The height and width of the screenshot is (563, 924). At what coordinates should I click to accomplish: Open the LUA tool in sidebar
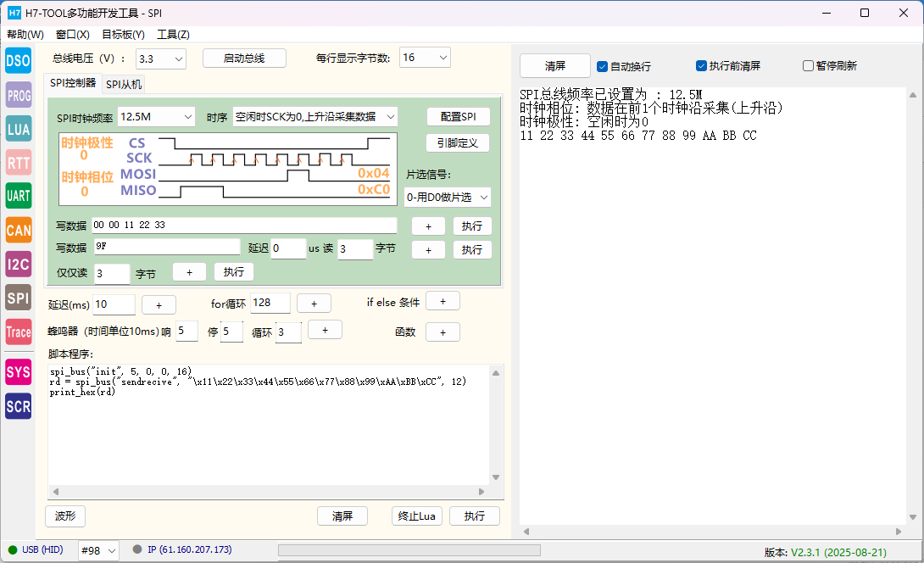[18, 129]
